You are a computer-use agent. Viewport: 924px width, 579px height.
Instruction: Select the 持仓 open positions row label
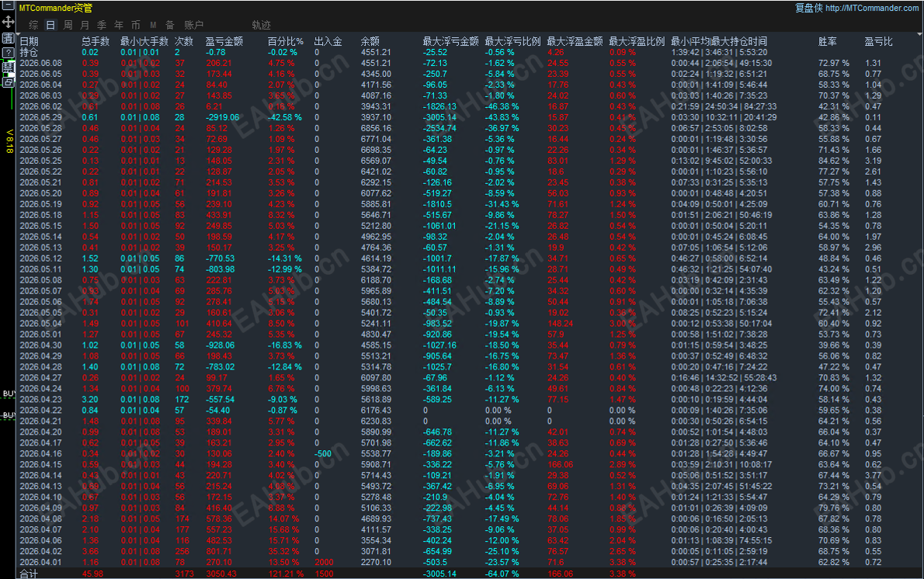pyautogui.click(x=29, y=52)
